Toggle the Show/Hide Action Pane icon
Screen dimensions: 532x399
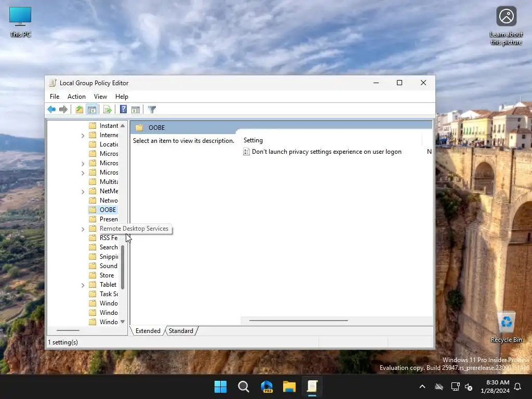click(x=136, y=109)
